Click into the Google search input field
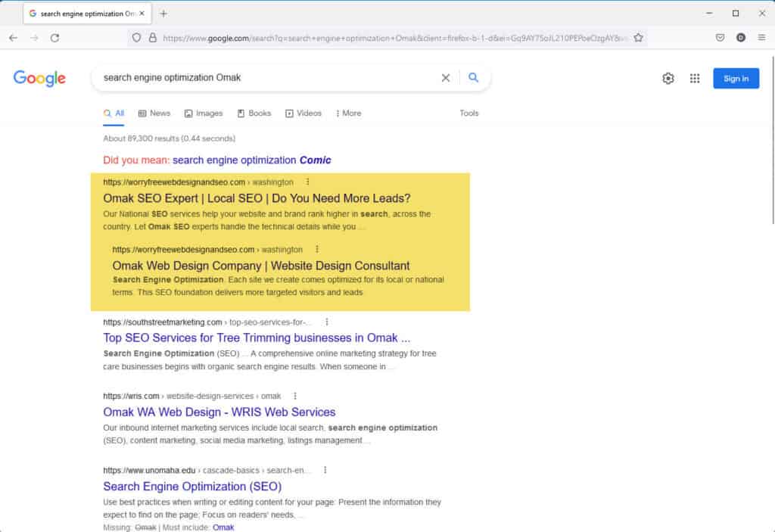This screenshot has height=532, width=775. [267, 78]
